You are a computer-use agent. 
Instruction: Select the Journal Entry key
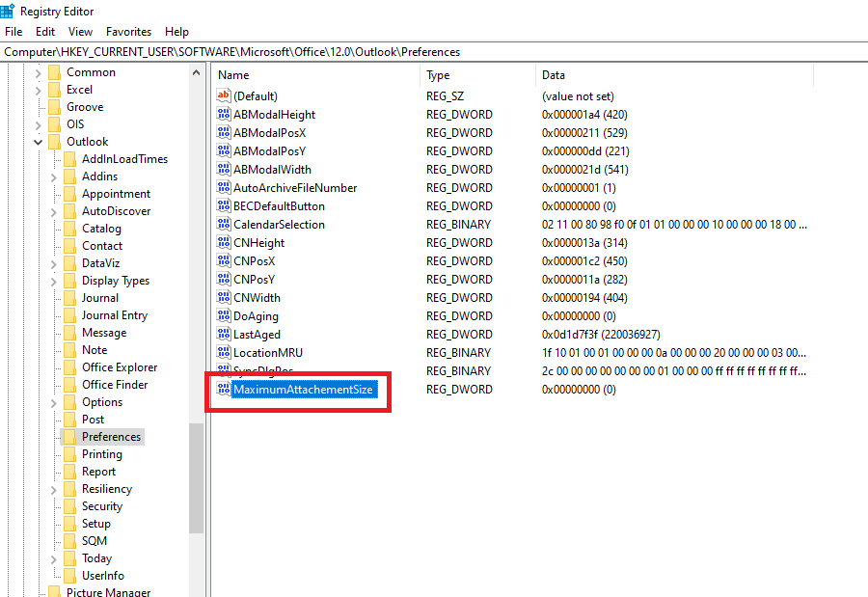click(114, 315)
